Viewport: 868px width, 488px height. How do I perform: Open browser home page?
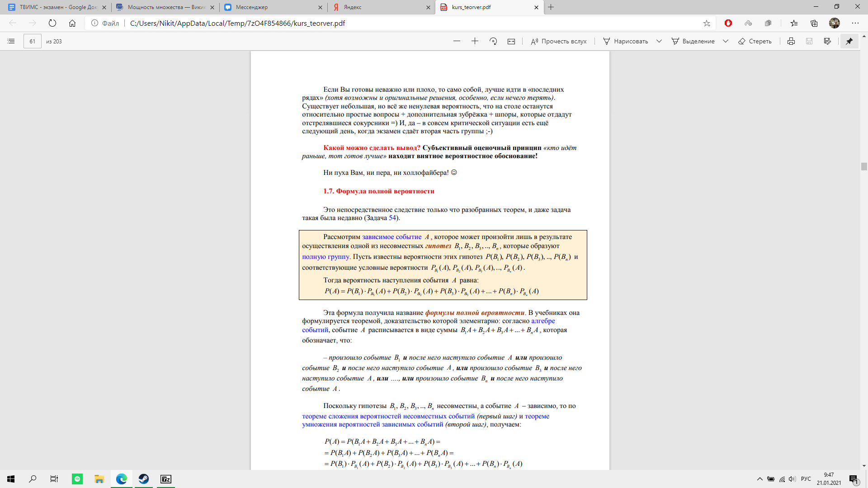pos(72,23)
